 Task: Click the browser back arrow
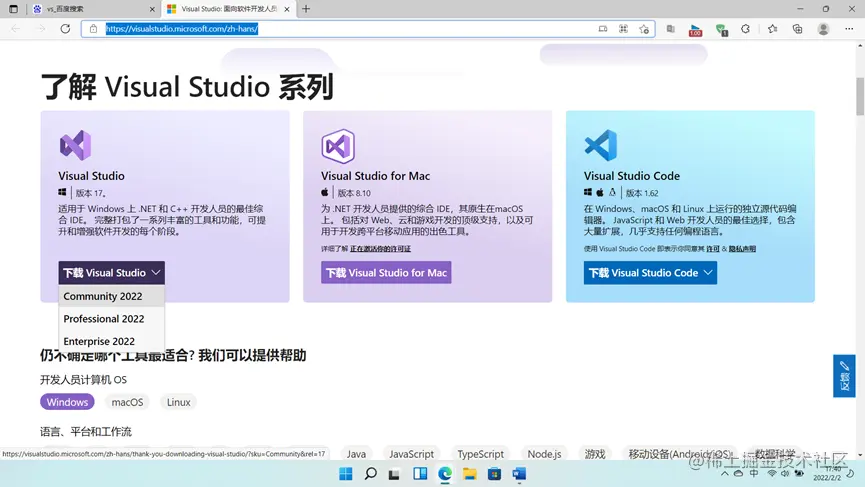click(x=15, y=29)
